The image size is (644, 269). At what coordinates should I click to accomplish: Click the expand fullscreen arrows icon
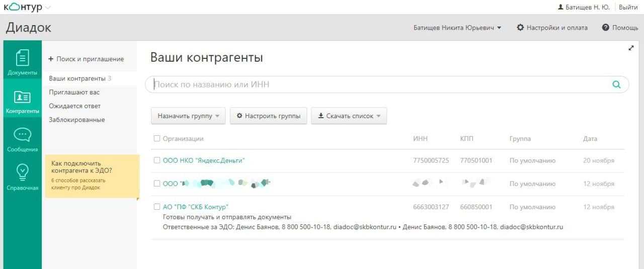click(631, 48)
